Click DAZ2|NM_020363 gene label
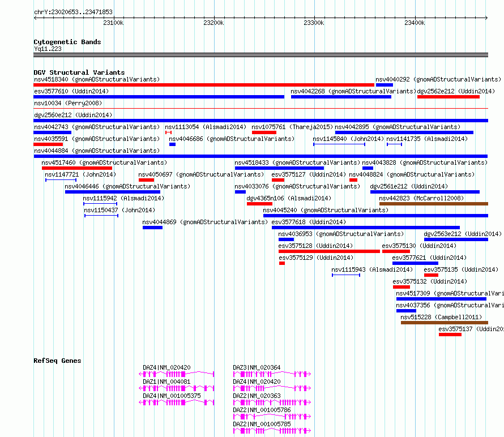Screen dimensions: 504x437 (x=257, y=396)
